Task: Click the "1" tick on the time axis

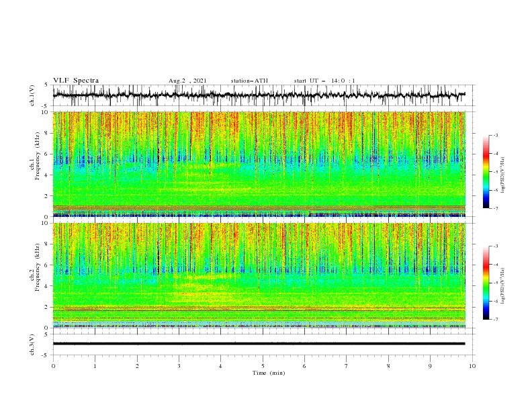Action: (x=95, y=366)
